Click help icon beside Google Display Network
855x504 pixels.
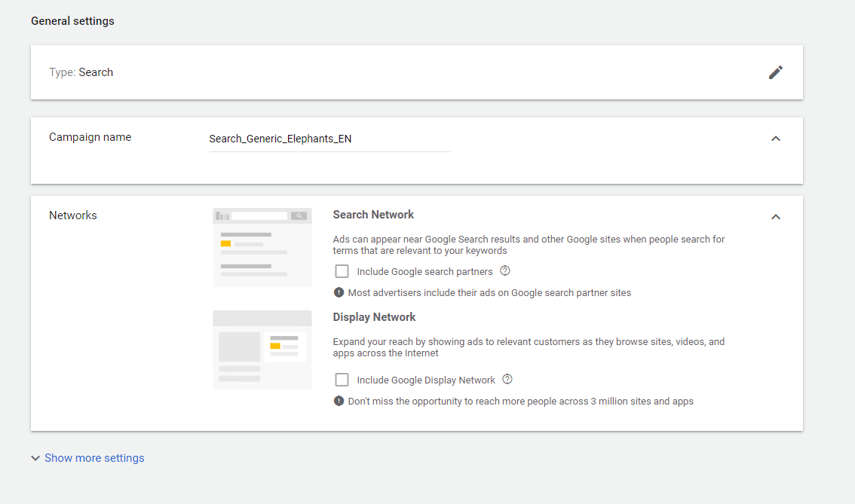[x=507, y=380]
